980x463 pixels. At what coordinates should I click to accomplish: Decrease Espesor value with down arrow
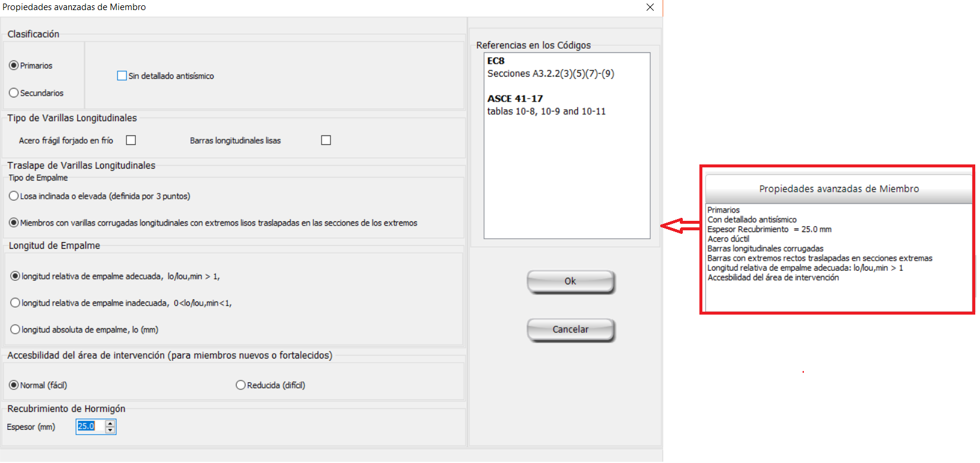click(110, 430)
